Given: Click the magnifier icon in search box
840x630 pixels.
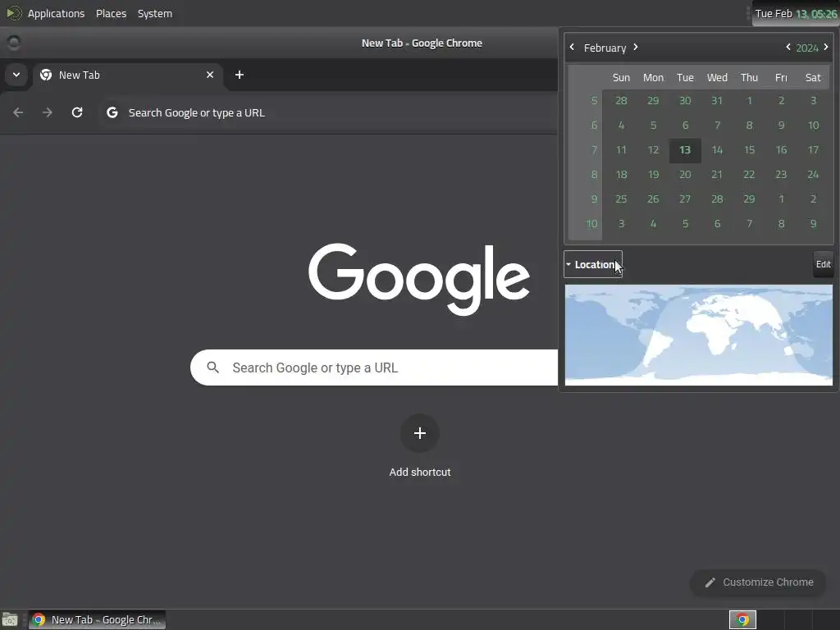Looking at the screenshot, I should [x=212, y=367].
